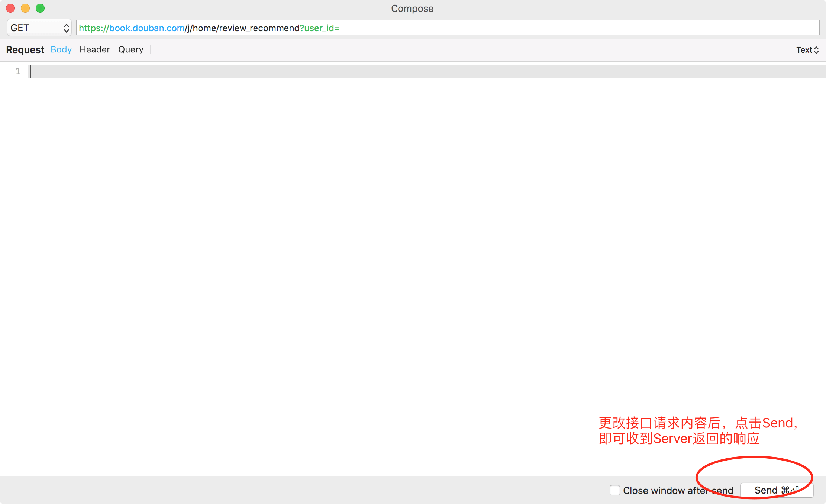Image resolution: width=826 pixels, height=504 pixels.
Task: Switch to the Body tab
Action: click(x=61, y=49)
